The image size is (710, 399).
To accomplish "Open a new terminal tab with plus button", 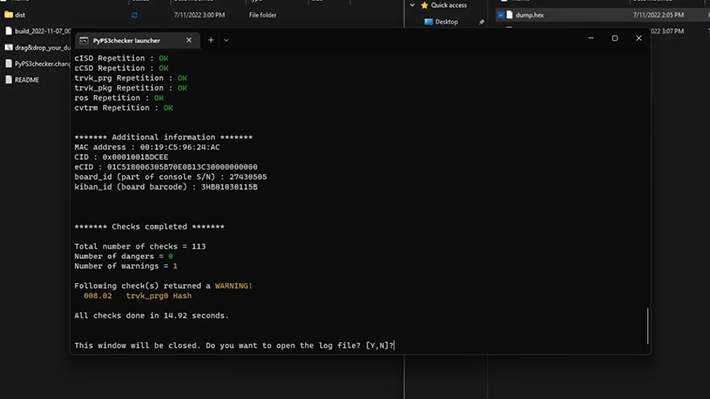I will (x=211, y=40).
